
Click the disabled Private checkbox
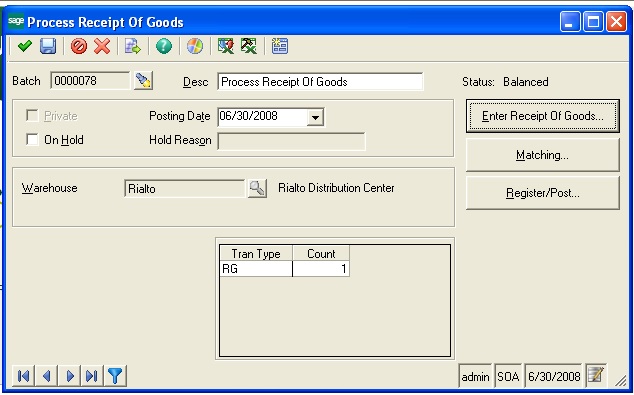tap(32, 116)
